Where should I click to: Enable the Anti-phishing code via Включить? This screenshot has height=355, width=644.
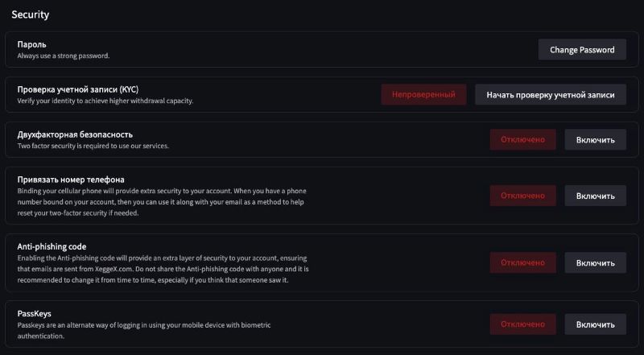pos(595,262)
